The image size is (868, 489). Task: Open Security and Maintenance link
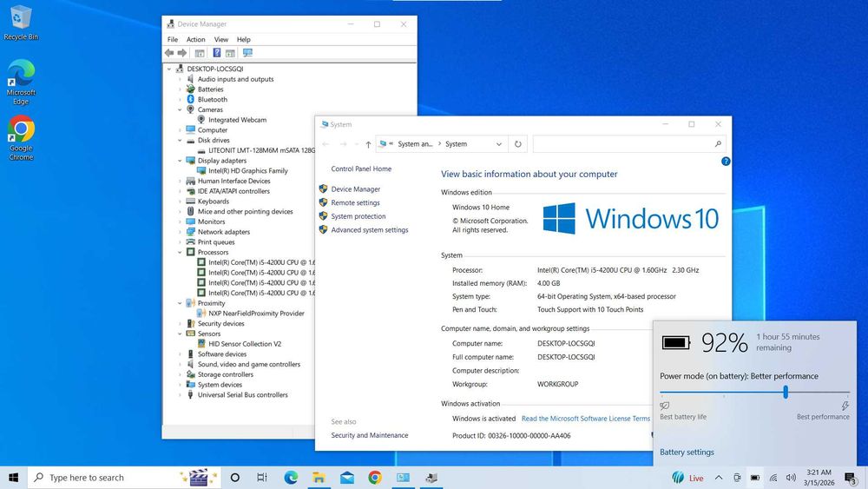coord(369,435)
